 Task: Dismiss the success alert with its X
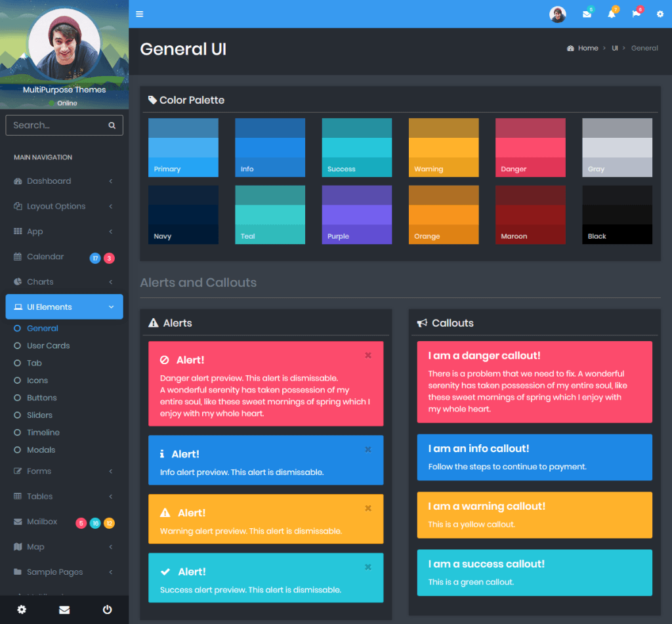pyautogui.click(x=367, y=567)
